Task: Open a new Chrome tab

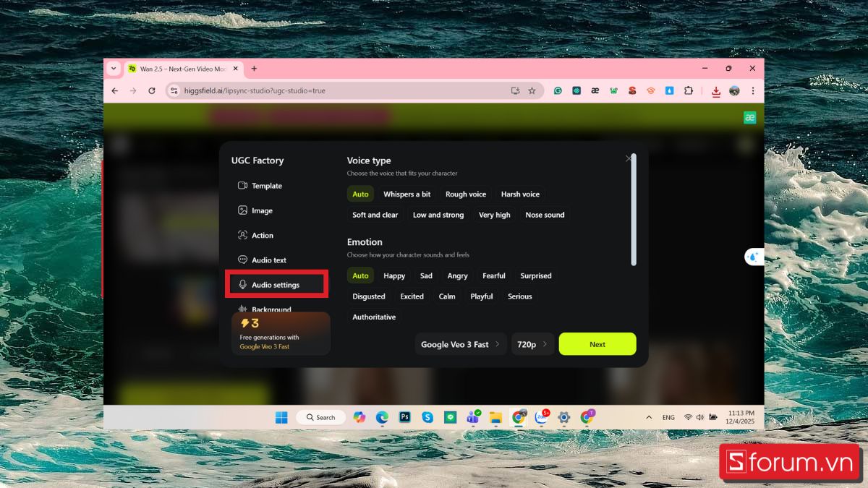Action: (254, 69)
